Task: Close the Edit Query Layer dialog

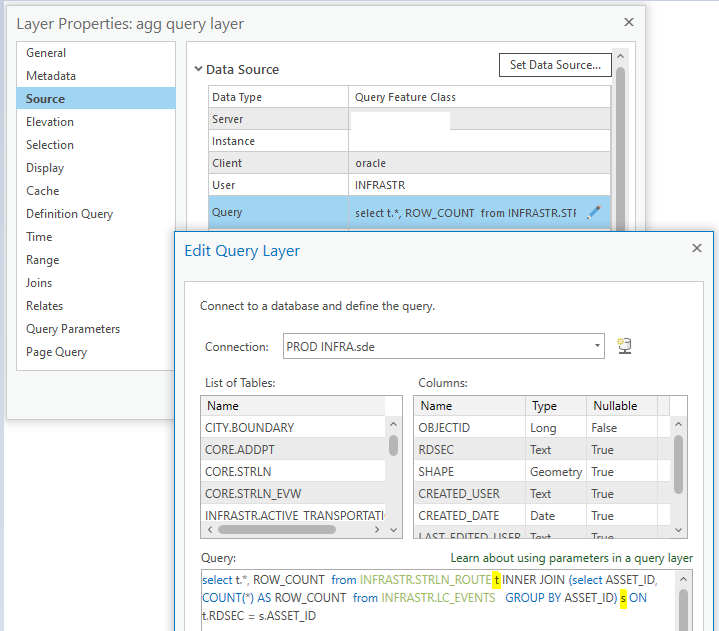Action: coord(697,248)
